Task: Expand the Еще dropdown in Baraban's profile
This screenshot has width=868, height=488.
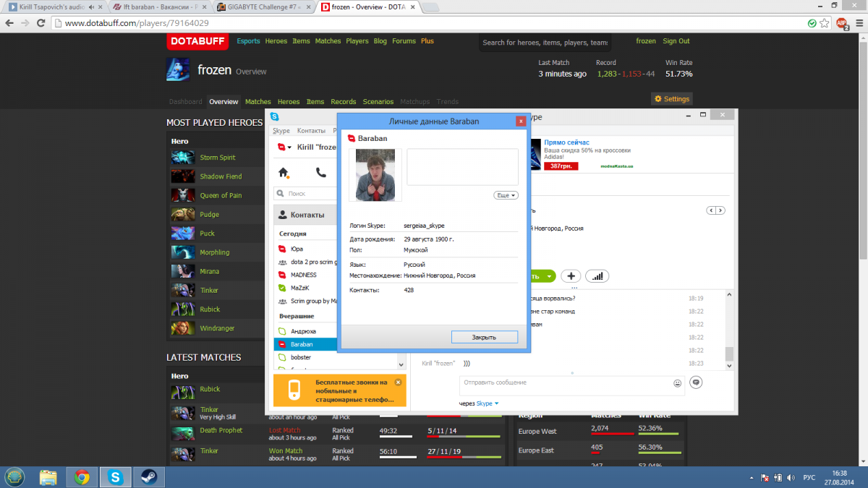Action: (x=506, y=195)
